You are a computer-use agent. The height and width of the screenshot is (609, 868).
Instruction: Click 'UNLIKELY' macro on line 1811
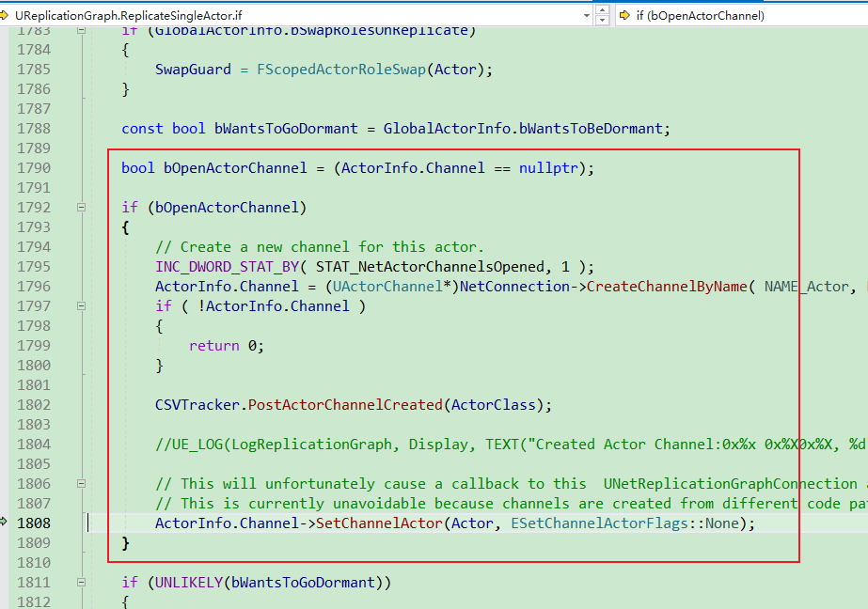pyautogui.click(x=189, y=583)
